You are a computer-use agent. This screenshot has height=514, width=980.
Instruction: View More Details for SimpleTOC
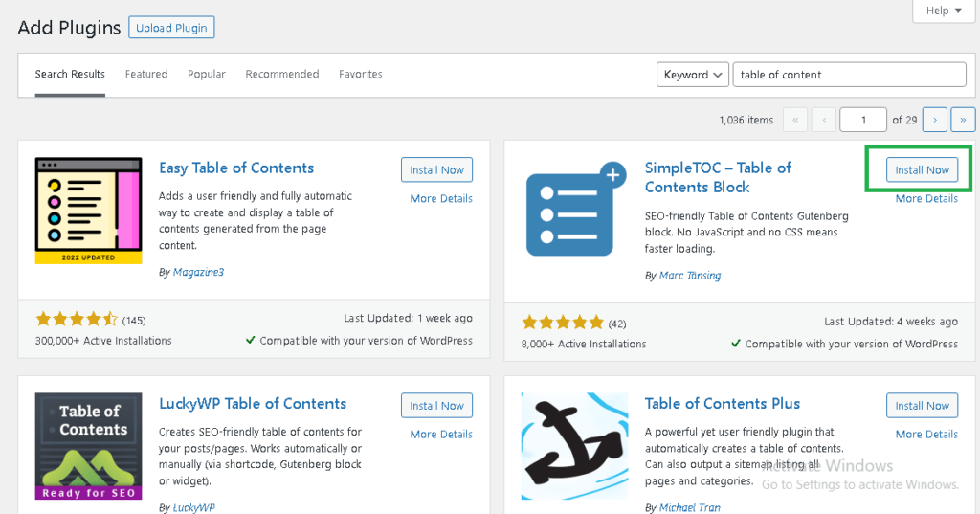coord(926,198)
